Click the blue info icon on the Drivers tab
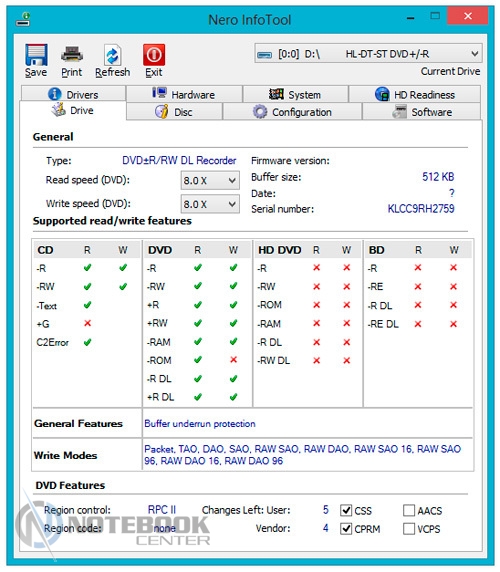 coord(55,94)
